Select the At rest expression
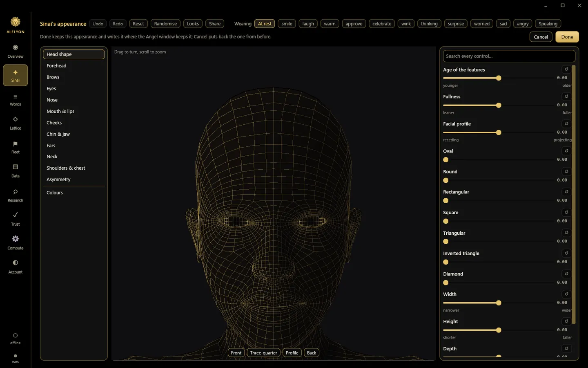588x368 pixels. tap(265, 24)
